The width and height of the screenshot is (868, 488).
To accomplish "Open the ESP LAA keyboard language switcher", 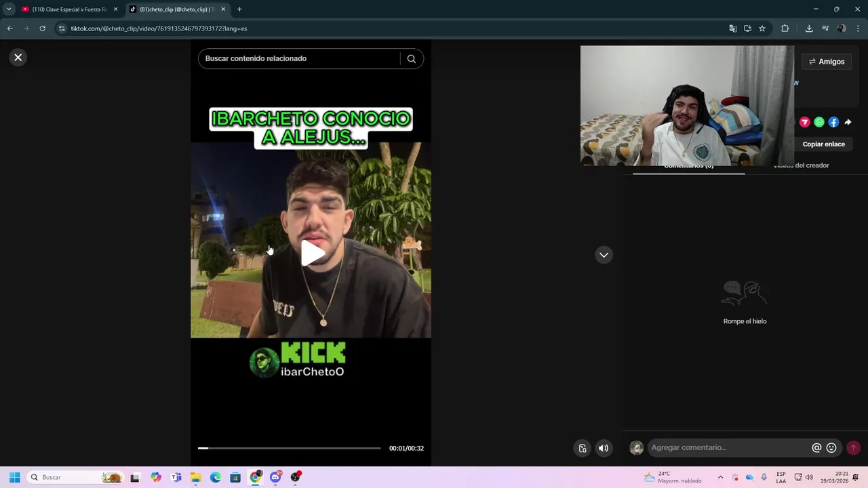I will pyautogui.click(x=781, y=477).
